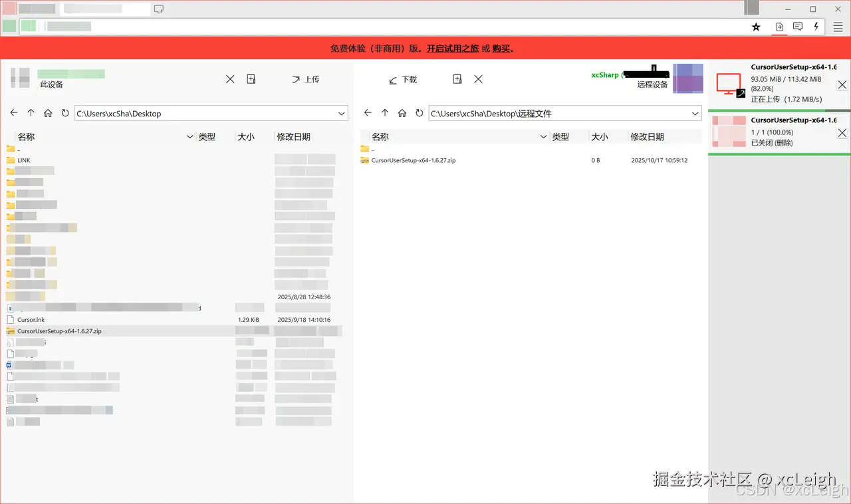Viewport: 851px width, 504px height.
Task: Open the remote path history dropdown
Action: [x=695, y=113]
